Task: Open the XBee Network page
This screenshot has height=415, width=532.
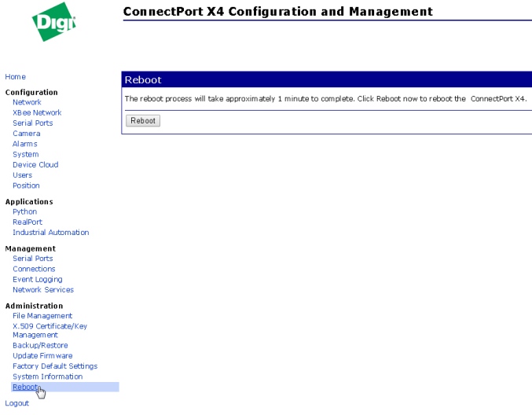Action: coord(37,112)
